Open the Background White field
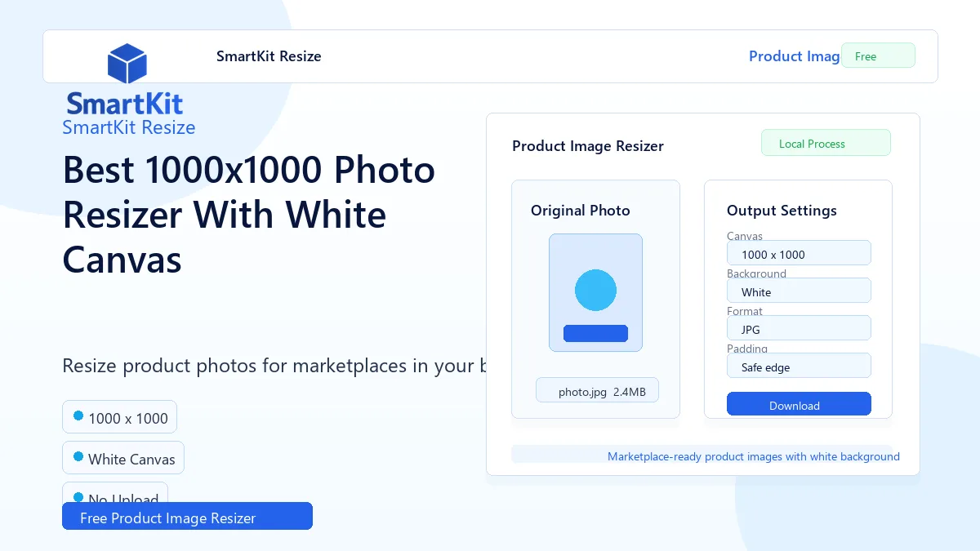 point(799,291)
